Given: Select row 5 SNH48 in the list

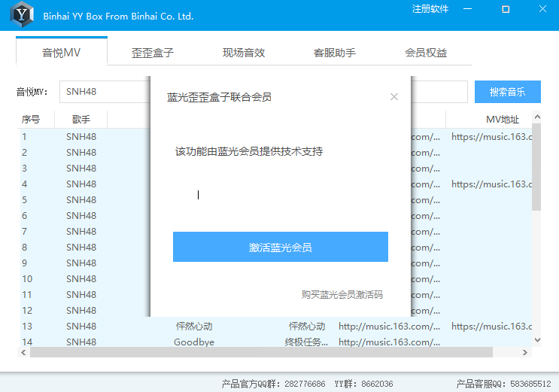Looking at the screenshot, I should (81, 199).
